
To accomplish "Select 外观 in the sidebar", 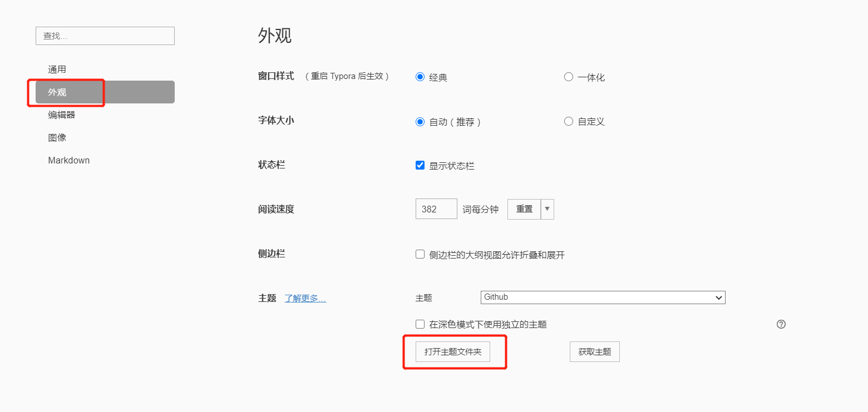I will 105,92.
